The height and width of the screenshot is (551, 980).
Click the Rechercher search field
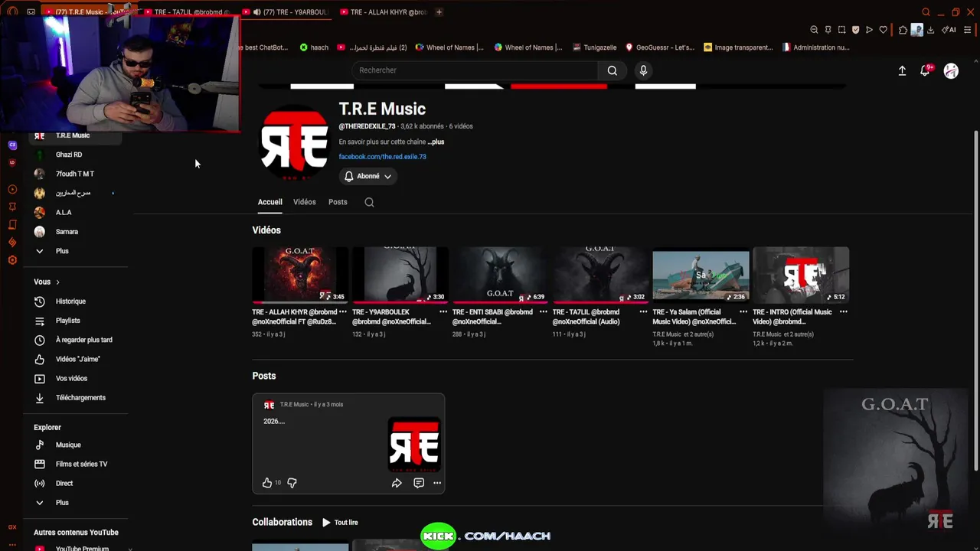point(475,70)
